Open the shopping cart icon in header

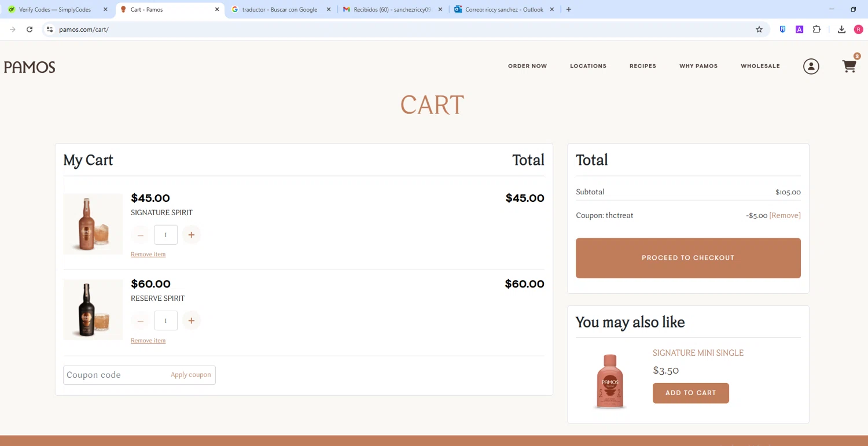point(849,66)
